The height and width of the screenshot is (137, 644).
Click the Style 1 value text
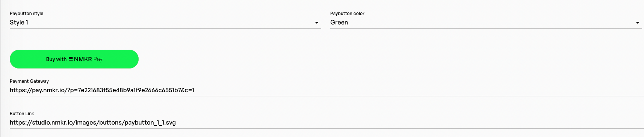point(19,23)
